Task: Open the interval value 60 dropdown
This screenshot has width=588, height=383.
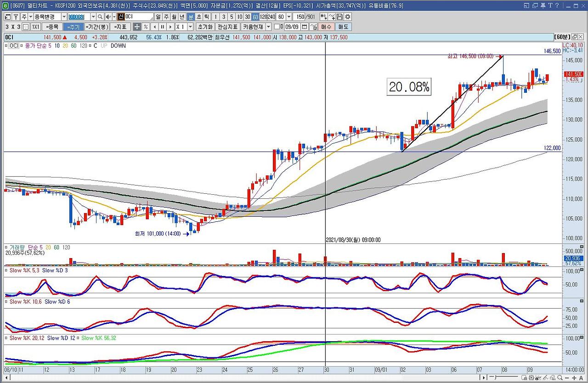Action: point(288,17)
